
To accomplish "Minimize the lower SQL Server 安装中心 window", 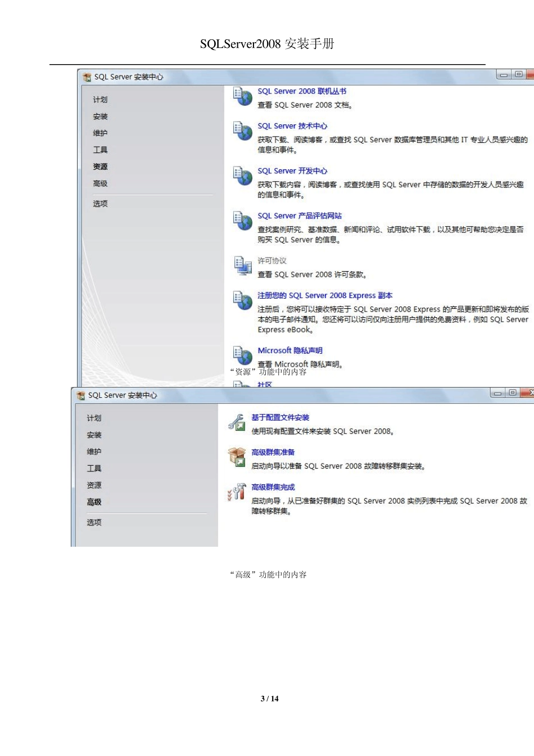I will (498, 393).
